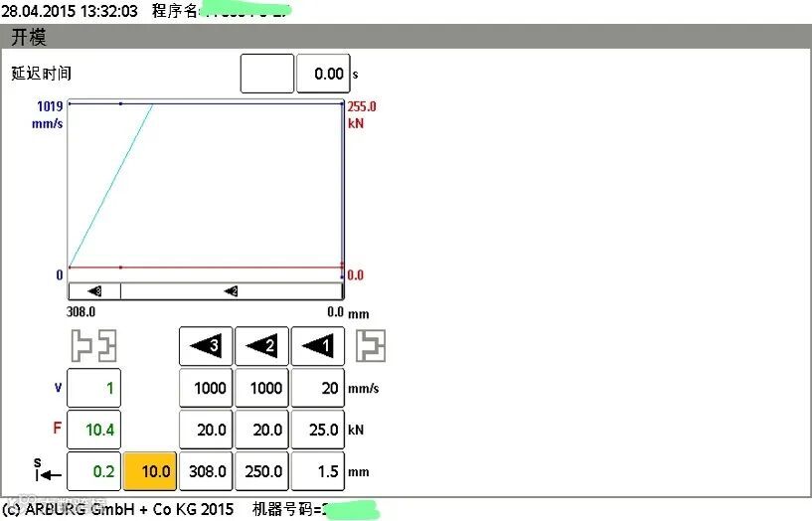Viewport: 812px width, 521px height.
Task: Click the actual speed value 1
Action: point(93,388)
